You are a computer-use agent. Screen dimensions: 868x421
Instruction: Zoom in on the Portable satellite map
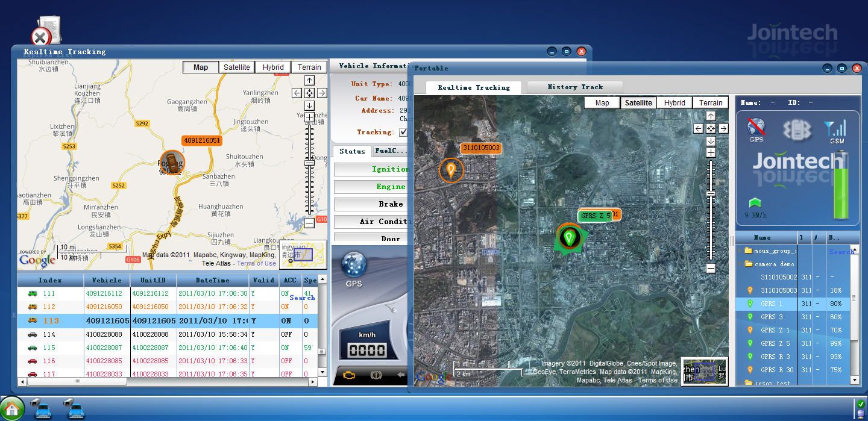click(x=711, y=153)
